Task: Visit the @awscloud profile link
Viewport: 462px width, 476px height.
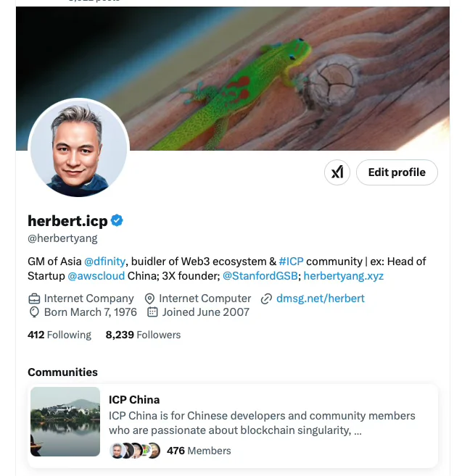Action: (96, 276)
